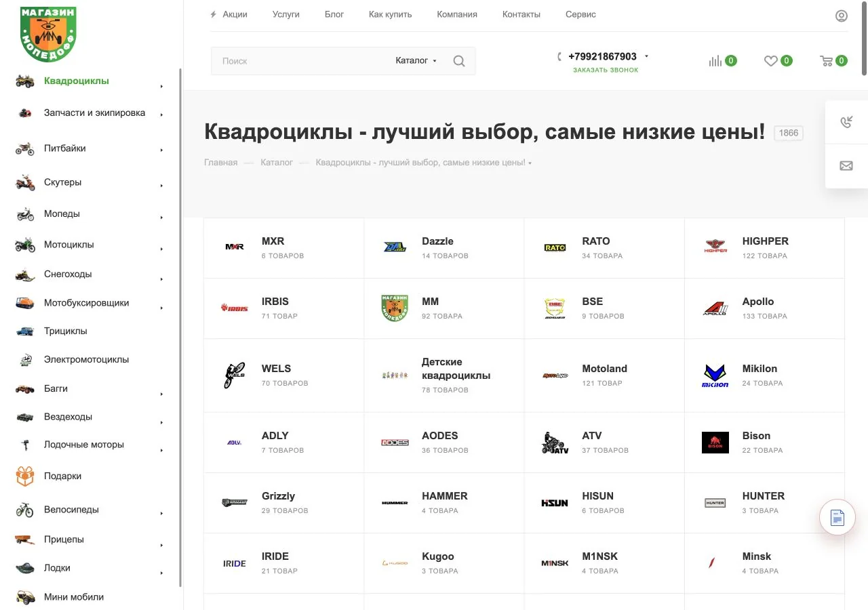Expand the Скутеры submenu arrow
The width and height of the screenshot is (868, 610).
161,185
